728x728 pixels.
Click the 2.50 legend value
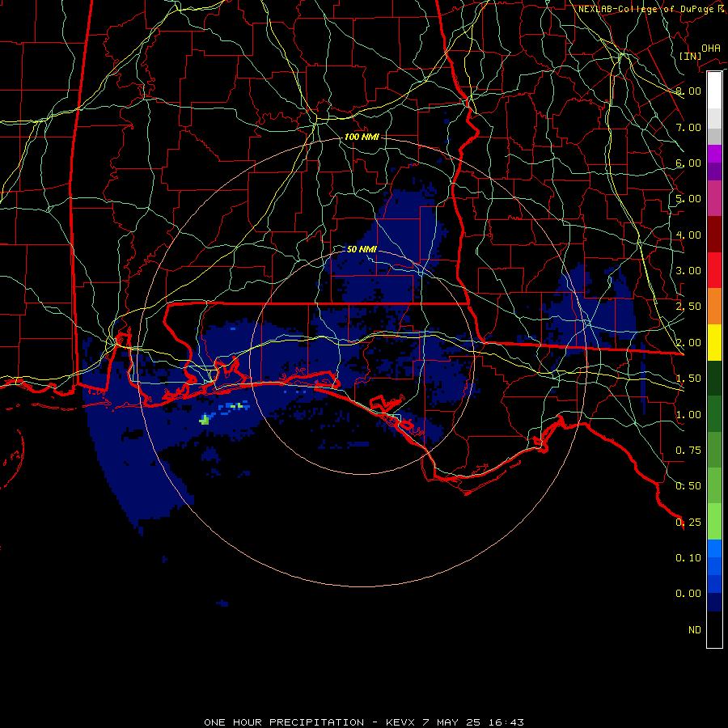[x=688, y=307]
